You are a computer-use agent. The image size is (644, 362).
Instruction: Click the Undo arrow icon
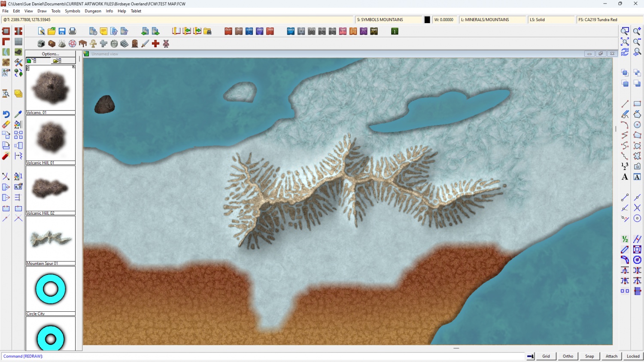pyautogui.click(x=6, y=114)
